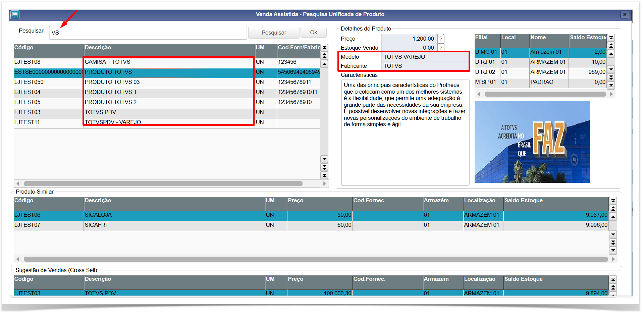The image size is (644, 314).
Task: Move down one row in Filial stock grid
Action: click(611, 69)
